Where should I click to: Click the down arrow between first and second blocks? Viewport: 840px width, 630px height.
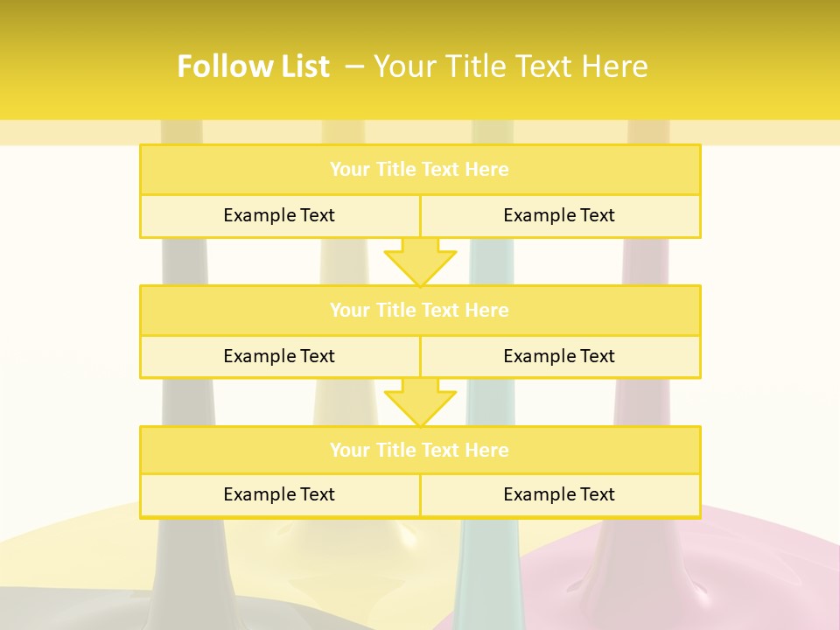coord(420,262)
